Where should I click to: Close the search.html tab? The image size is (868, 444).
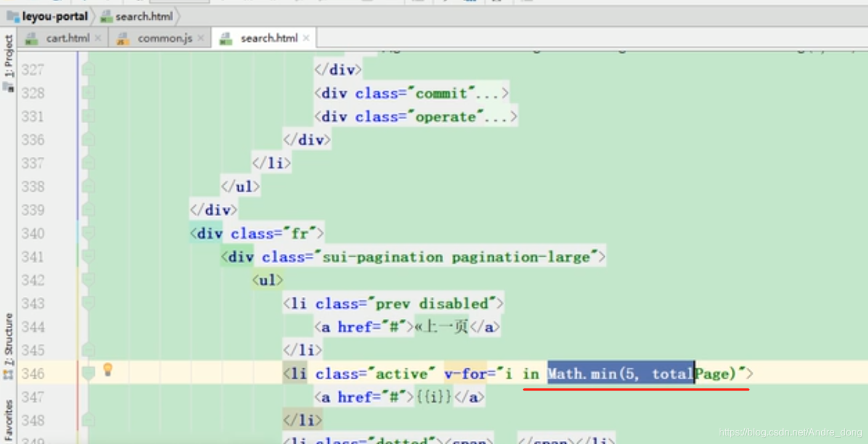click(307, 38)
